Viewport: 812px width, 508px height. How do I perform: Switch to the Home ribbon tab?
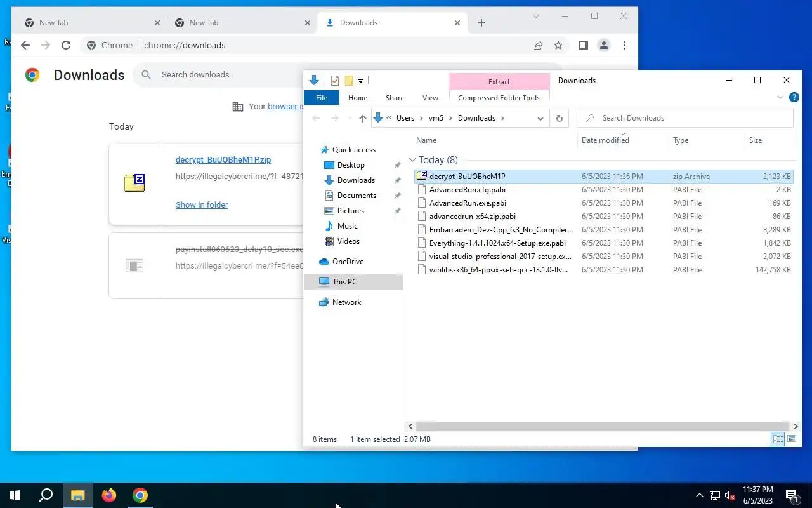pos(358,98)
